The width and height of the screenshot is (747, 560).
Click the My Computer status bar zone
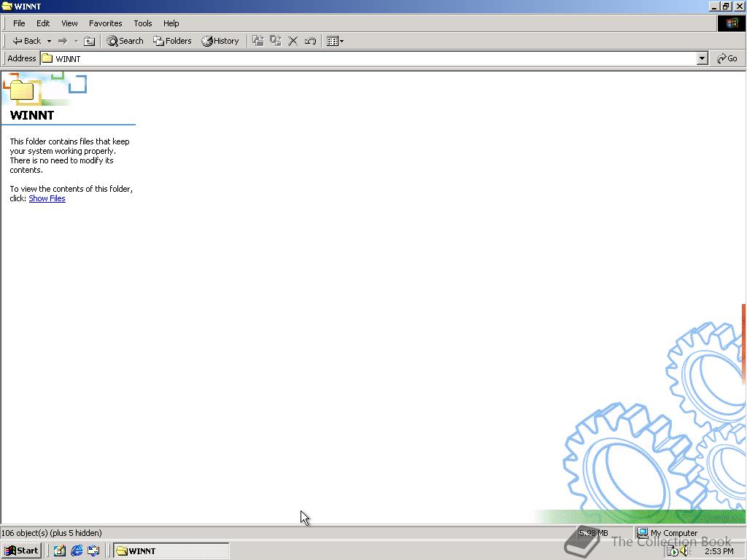[x=690, y=533]
